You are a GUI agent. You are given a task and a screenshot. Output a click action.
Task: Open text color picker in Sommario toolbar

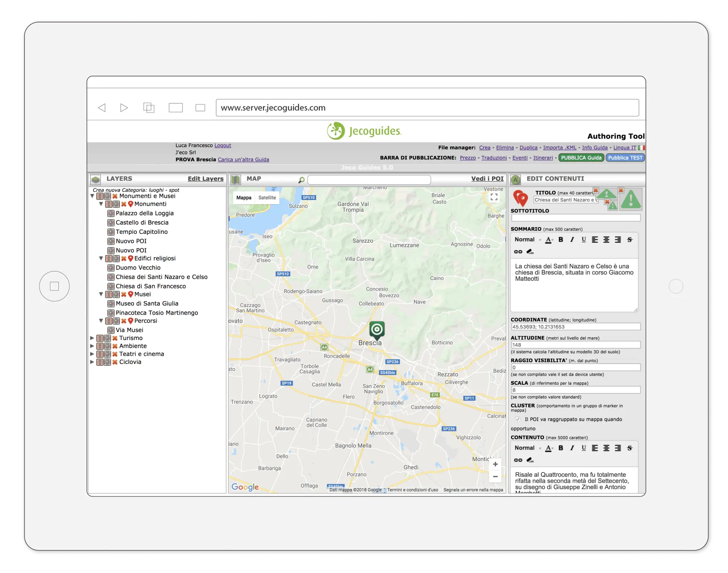point(549,239)
